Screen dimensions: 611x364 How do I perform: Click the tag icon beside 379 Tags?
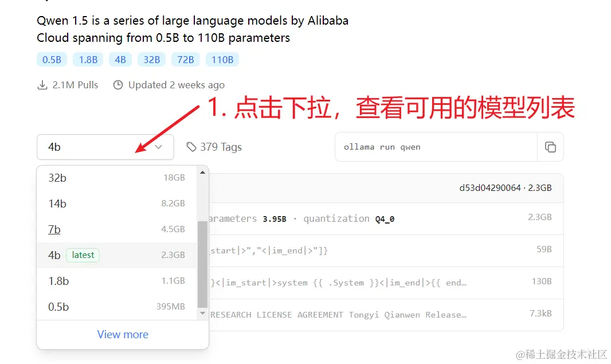(191, 147)
